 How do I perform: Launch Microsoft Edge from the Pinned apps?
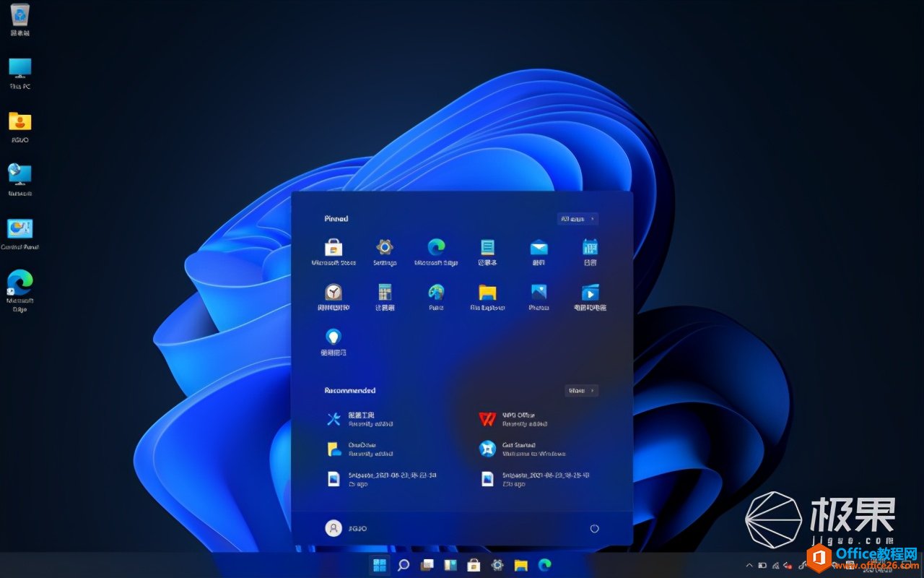click(x=436, y=252)
